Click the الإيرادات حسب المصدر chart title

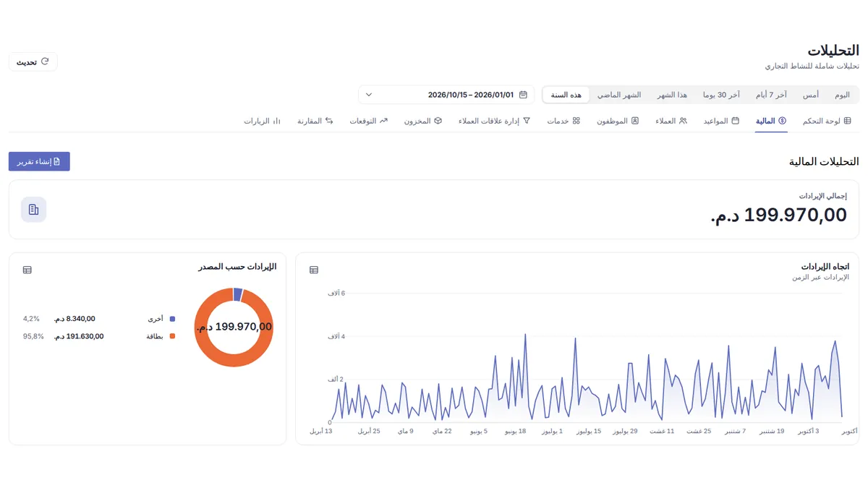(237, 266)
